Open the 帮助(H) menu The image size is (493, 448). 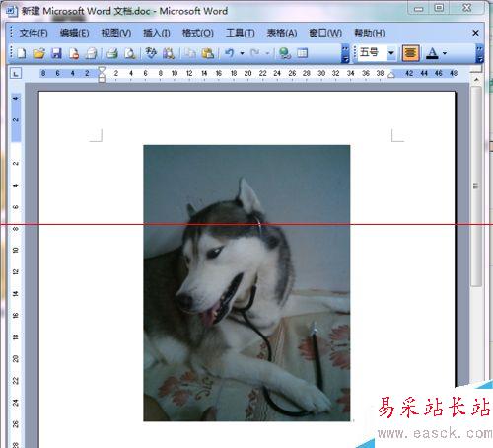[x=370, y=34]
